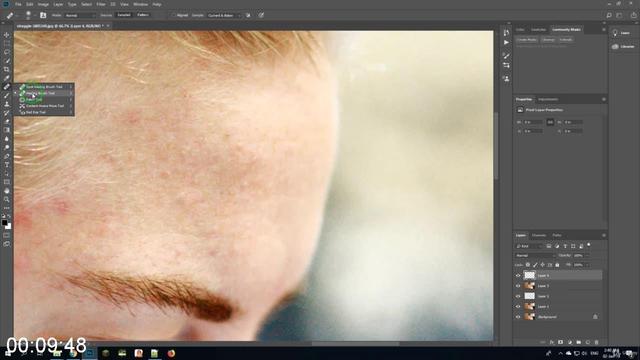
Task: Open Layers panel options menu
Action: pyautogui.click(x=604, y=235)
